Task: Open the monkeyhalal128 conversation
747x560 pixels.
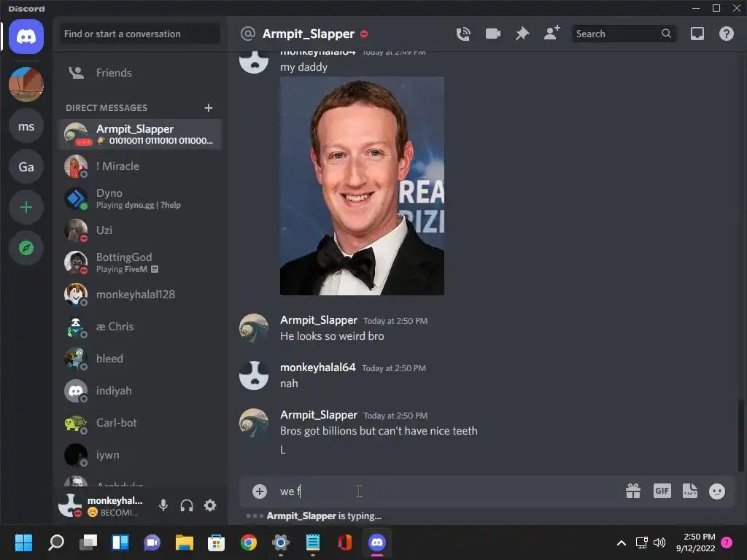Action: (141, 295)
